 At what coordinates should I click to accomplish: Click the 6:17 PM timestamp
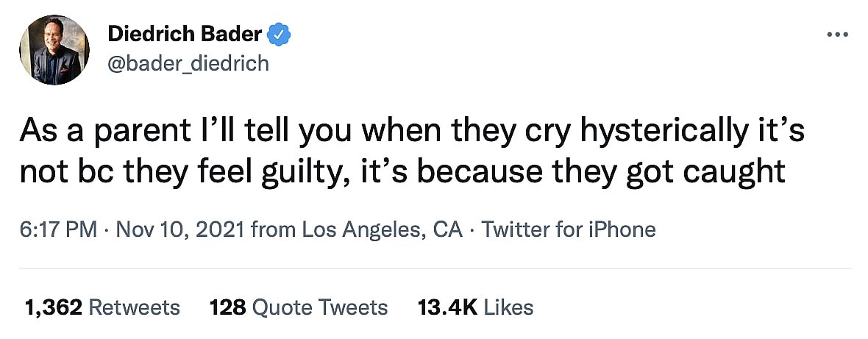click(x=58, y=230)
